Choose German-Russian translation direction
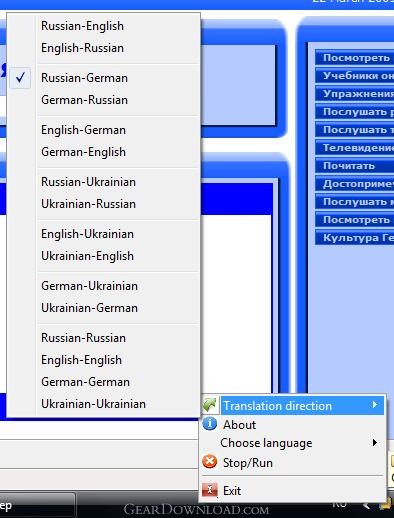Viewport: 394px width, 518px height. point(103,100)
